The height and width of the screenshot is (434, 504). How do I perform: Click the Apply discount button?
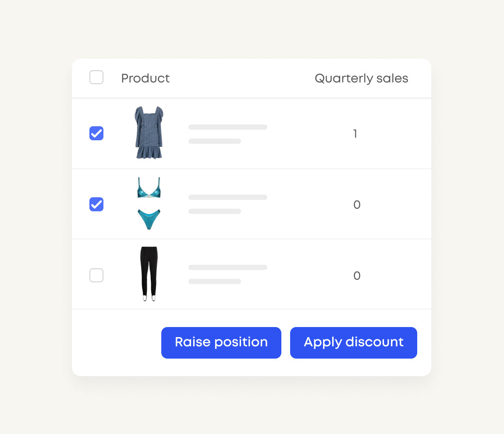[354, 343]
